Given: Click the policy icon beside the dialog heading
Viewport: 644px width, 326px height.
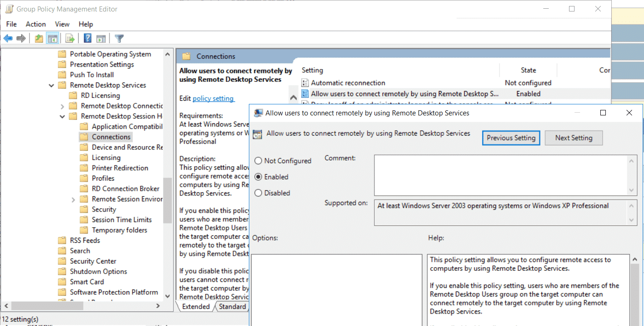Looking at the screenshot, I should pos(258,134).
